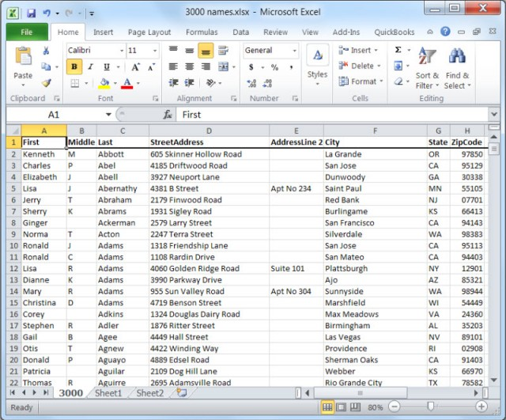Open Microsoft Excel Help question mark

445,32
